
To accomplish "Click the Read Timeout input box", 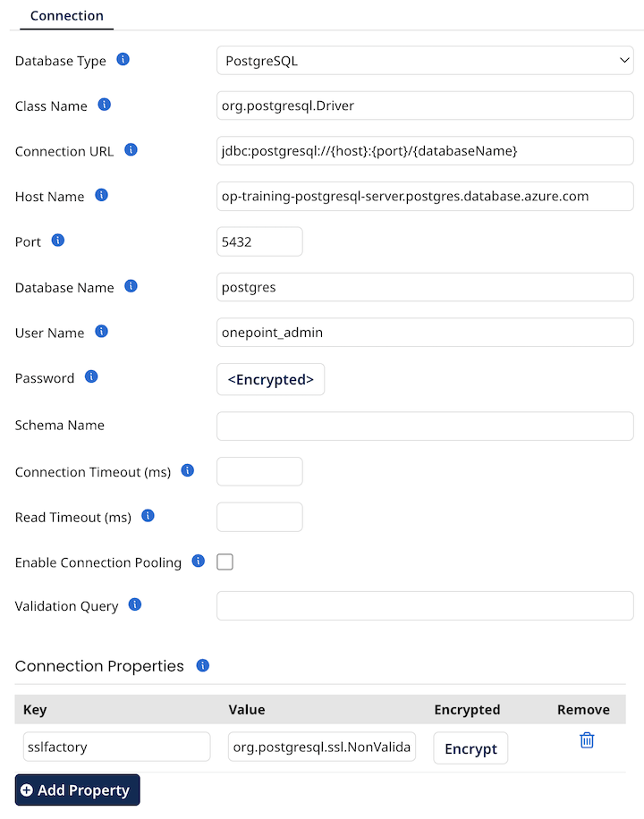I will 259,517.
